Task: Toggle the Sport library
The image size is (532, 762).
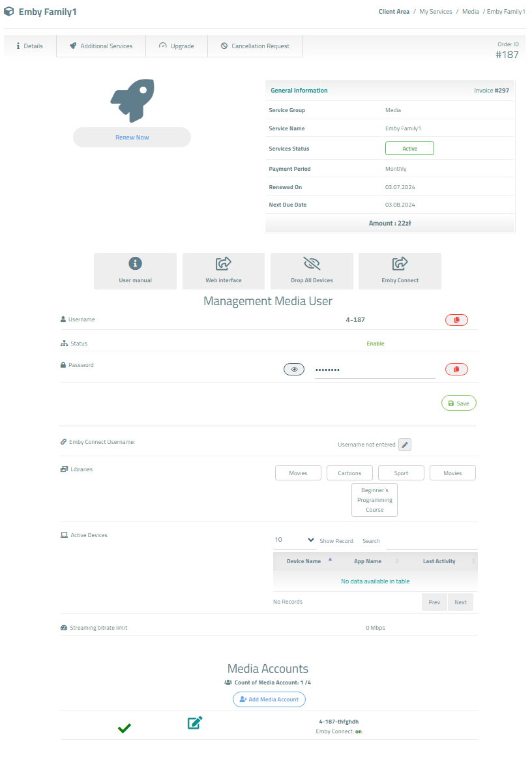Action: (402, 473)
